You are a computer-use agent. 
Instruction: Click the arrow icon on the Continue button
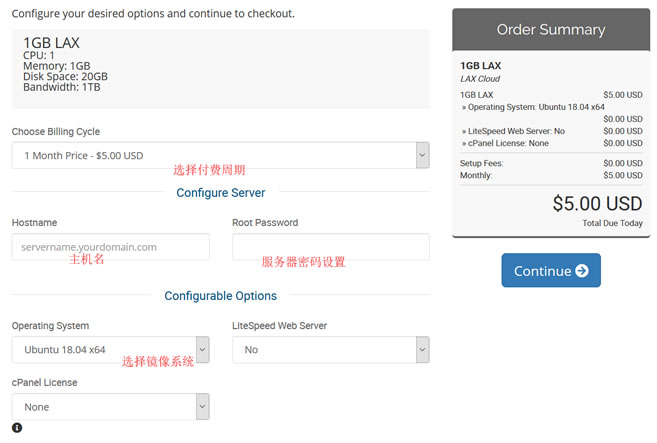click(x=582, y=271)
